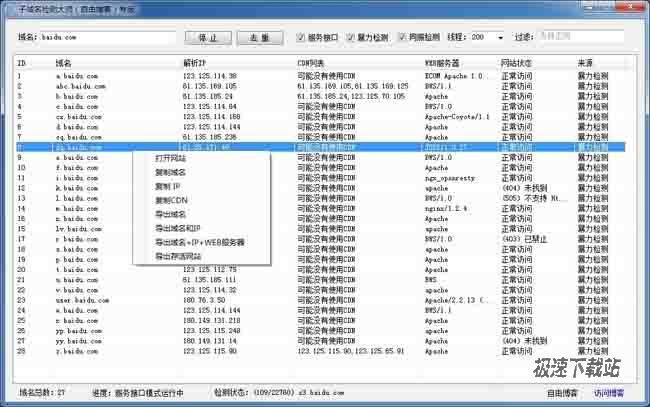Click the (403) 已禁止 status cell
This screenshot has height=407, width=650.
[x=525, y=239]
